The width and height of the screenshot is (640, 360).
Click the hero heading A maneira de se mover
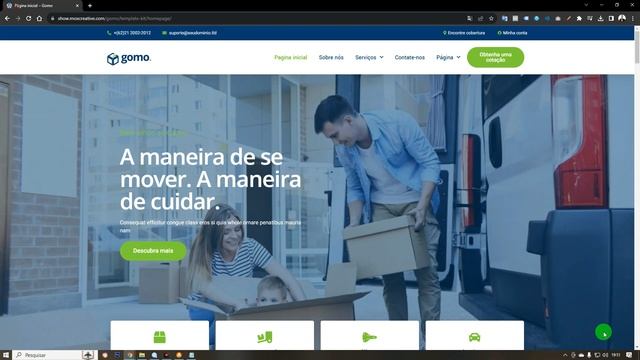click(x=211, y=180)
